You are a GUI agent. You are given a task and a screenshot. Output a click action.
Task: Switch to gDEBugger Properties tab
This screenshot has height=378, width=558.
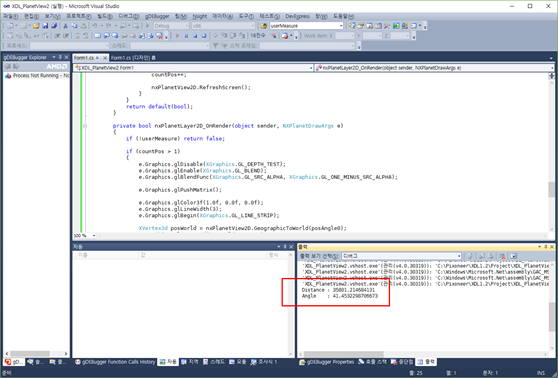coord(327,362)
